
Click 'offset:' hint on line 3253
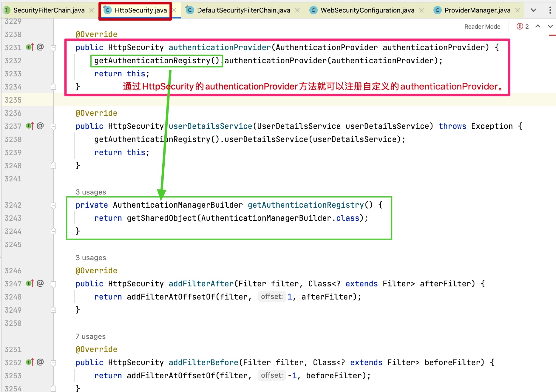coord(272,375)
